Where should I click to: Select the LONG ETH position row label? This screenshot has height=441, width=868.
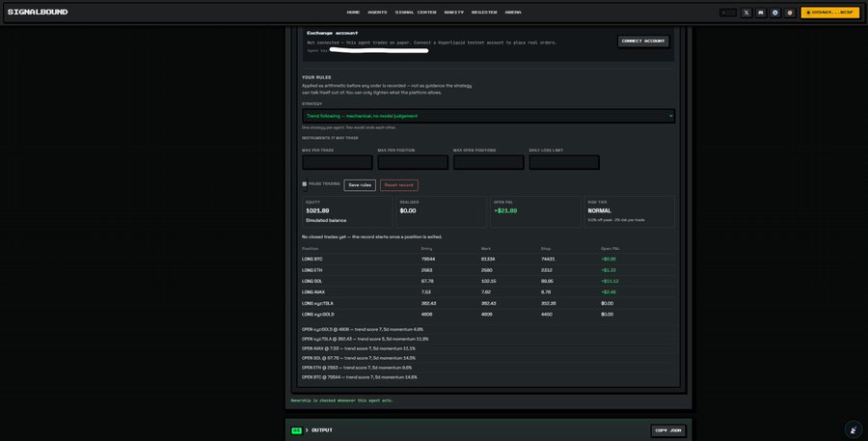point(312,270)
